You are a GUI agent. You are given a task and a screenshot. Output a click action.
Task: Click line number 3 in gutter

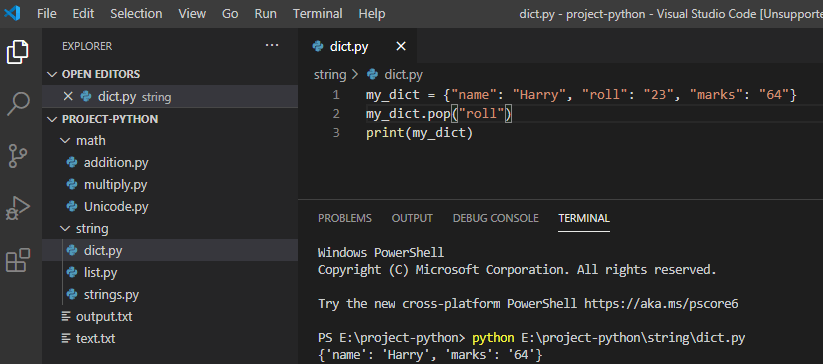pos(336,133)
